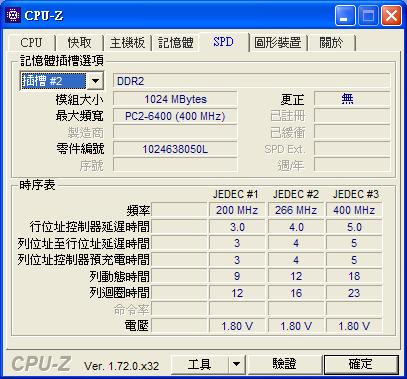
Task: Click the 最大頻寬 label
Action: (x=80, y=116)
